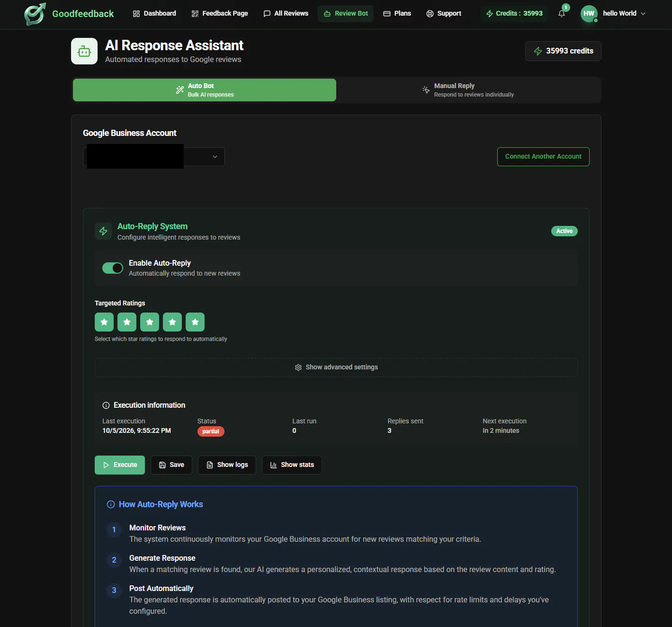Viewport: 672px width, 627px height.
Task: Toggle the 2-star targeted rating
Action: [127, 322]
